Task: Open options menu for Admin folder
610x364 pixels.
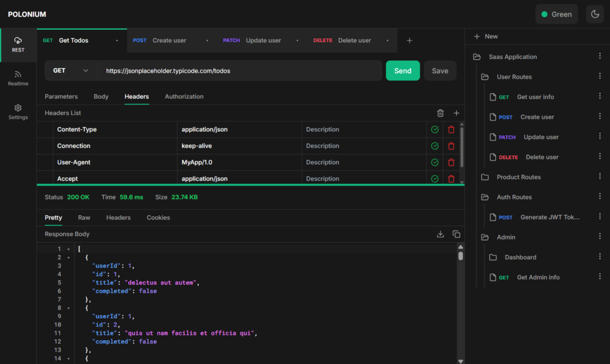Action: click(x=600, y=237)
